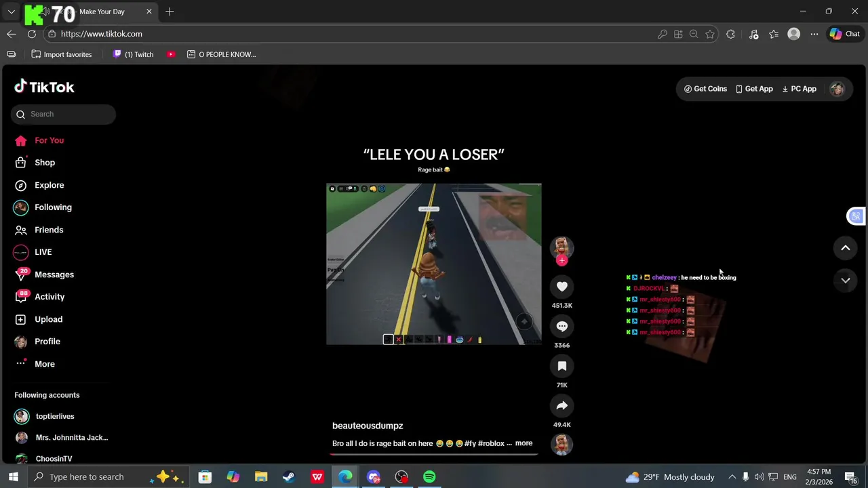Like the video with heart icon

click(x=561, y=287)
